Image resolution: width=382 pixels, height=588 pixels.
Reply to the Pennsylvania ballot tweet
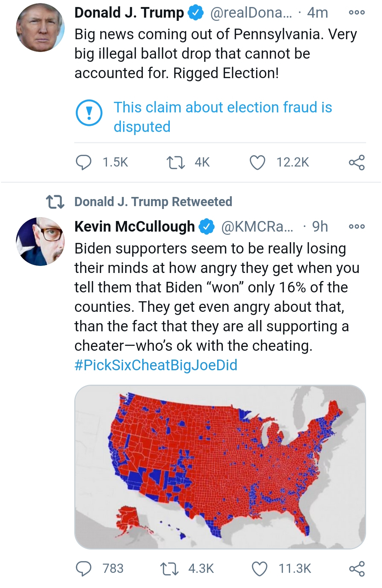pyautogui.click(x=84, y=162)
